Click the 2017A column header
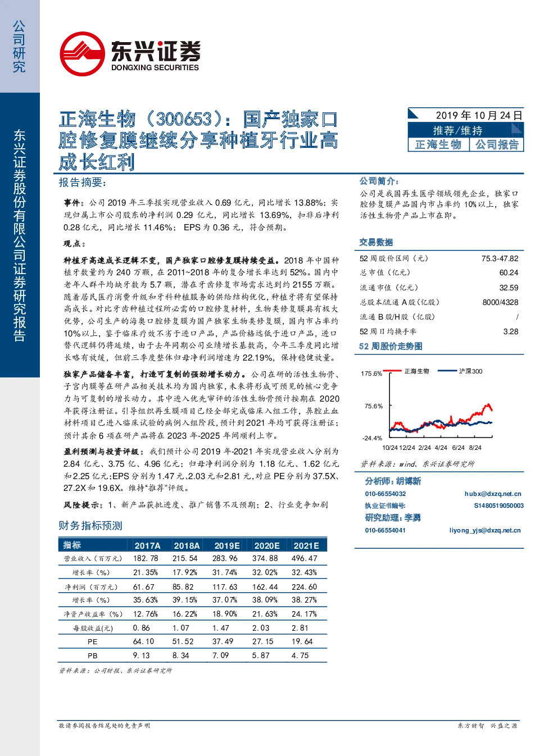The width and height of the screenshot is (558, 756). 148,545
